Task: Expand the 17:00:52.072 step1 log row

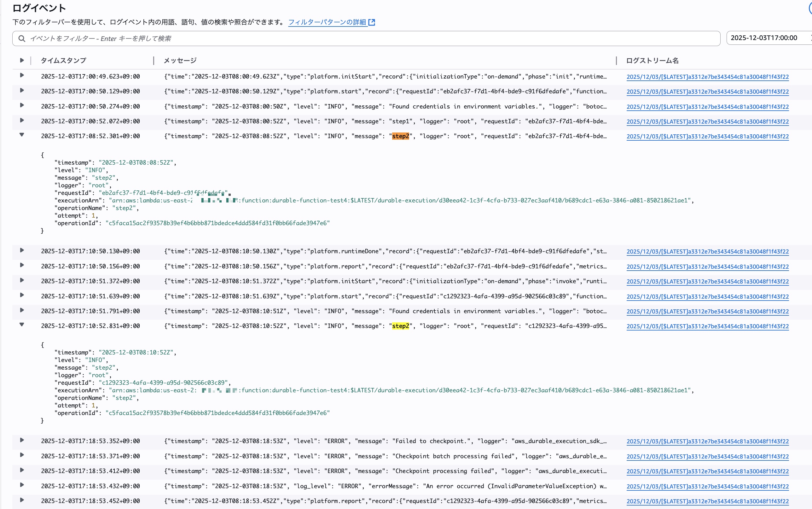Action: click(22, 120)
